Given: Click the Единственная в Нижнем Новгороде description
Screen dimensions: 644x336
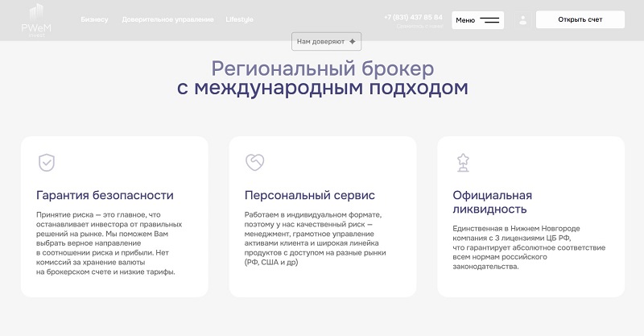Looking at the screenshot, I should [529, 247].
